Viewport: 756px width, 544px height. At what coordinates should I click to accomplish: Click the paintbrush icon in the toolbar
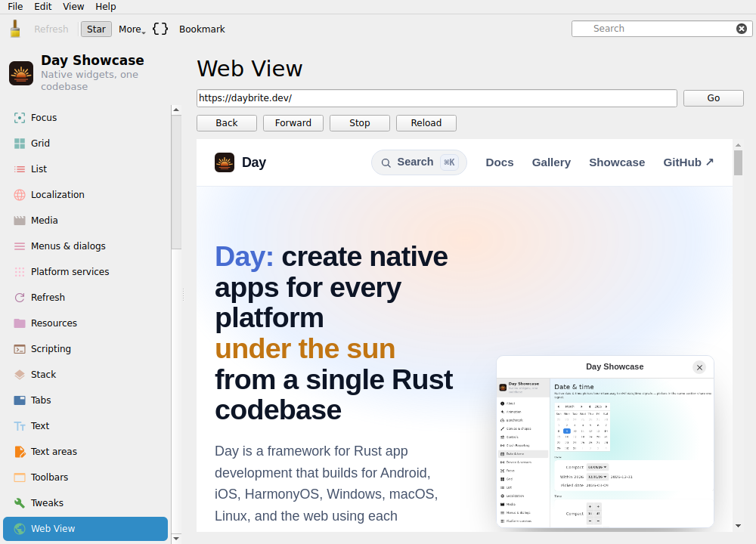(15, 29)
